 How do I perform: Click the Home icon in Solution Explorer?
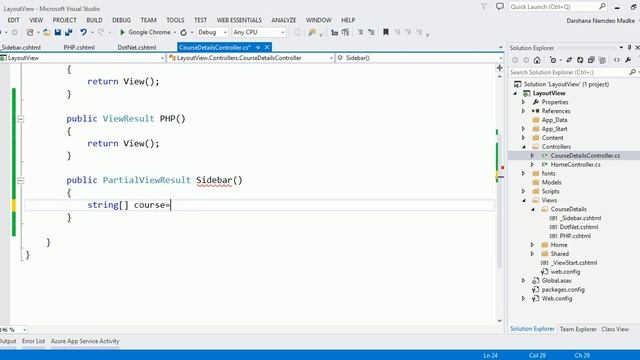tap(537, 60)
